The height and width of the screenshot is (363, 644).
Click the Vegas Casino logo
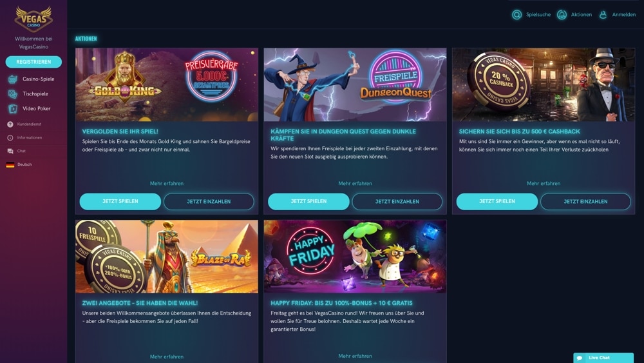point(33,19)
